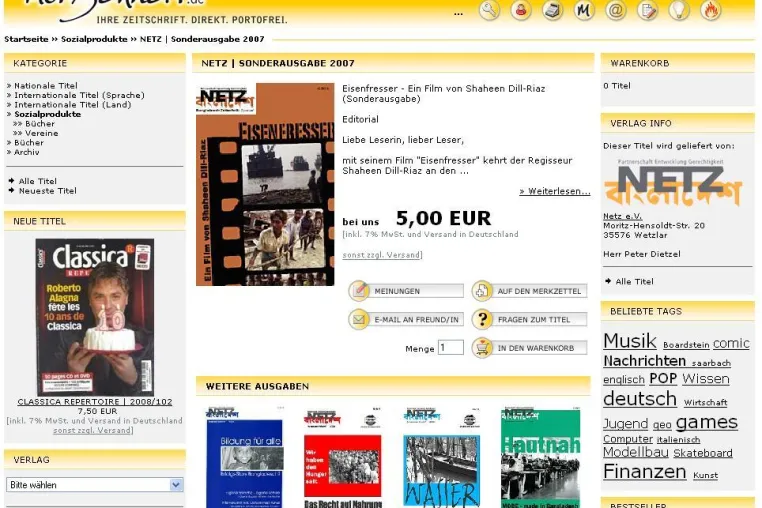Image resolution: width=762 pixels, height=508 pixels.
Task: Select Nationale Titel category
Action: pos(46,86)
